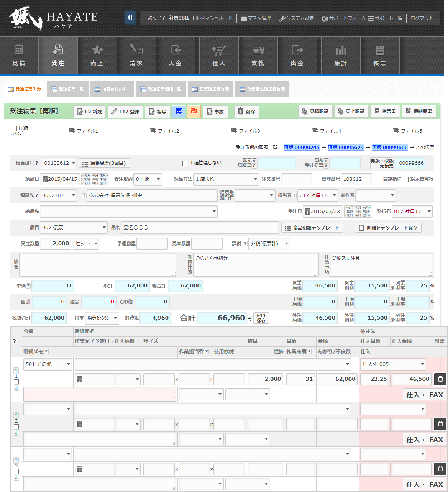448x492 pixels.
Task: Open the 受注日 calendar icon
Action: (308, 212)
